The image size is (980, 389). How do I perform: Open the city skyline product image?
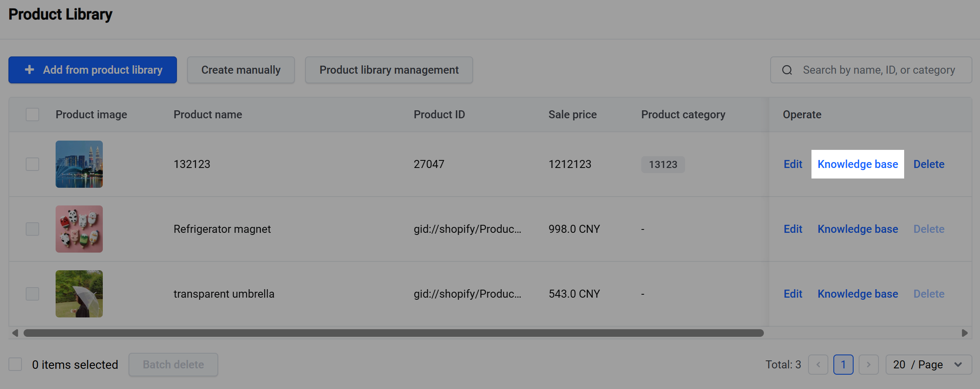point(79,164)
